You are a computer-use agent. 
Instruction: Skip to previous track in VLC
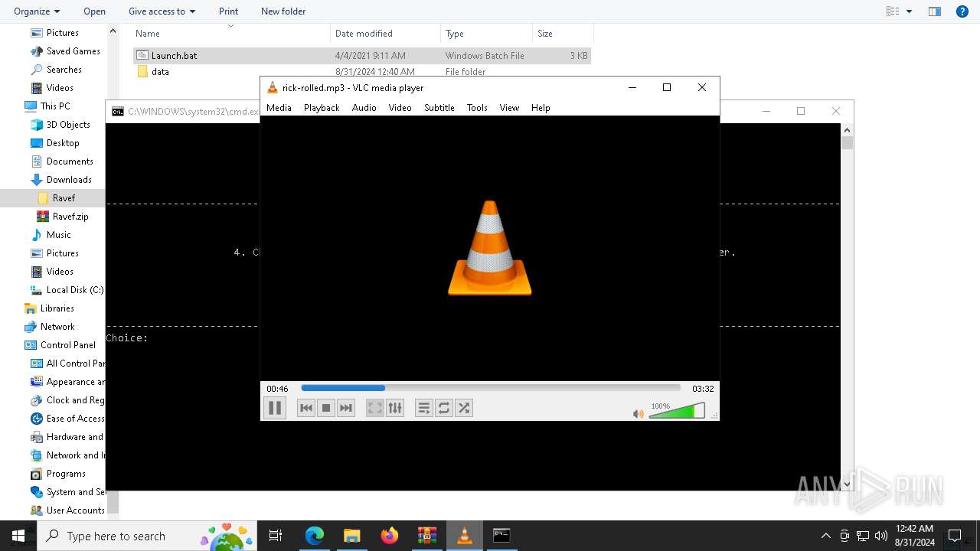pyautogui.click(x=306, y=408)
